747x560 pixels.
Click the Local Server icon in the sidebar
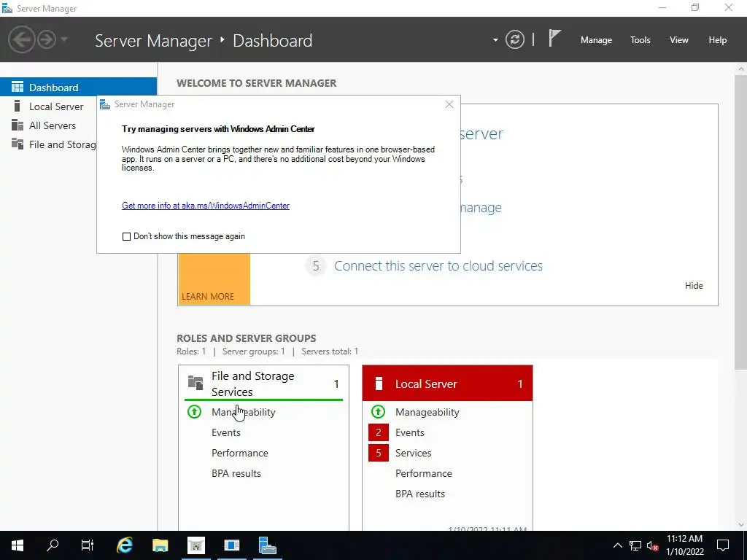coord(18,106)
